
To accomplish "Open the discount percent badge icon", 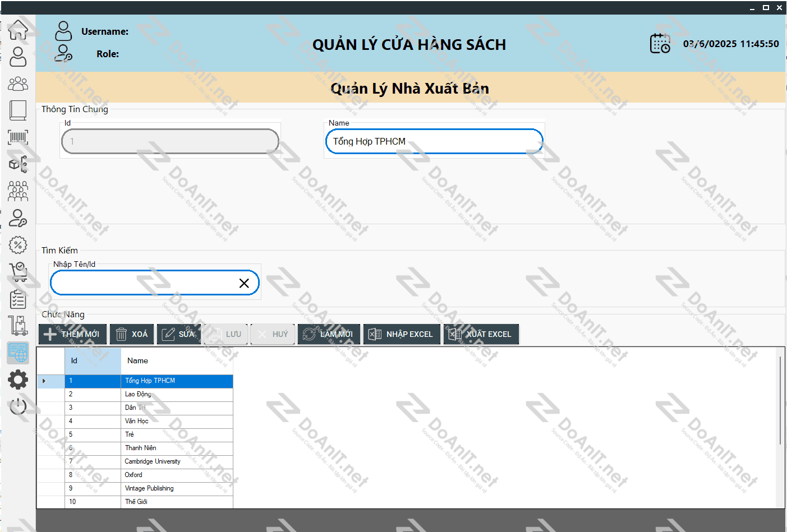I will [x=18, y=245].
